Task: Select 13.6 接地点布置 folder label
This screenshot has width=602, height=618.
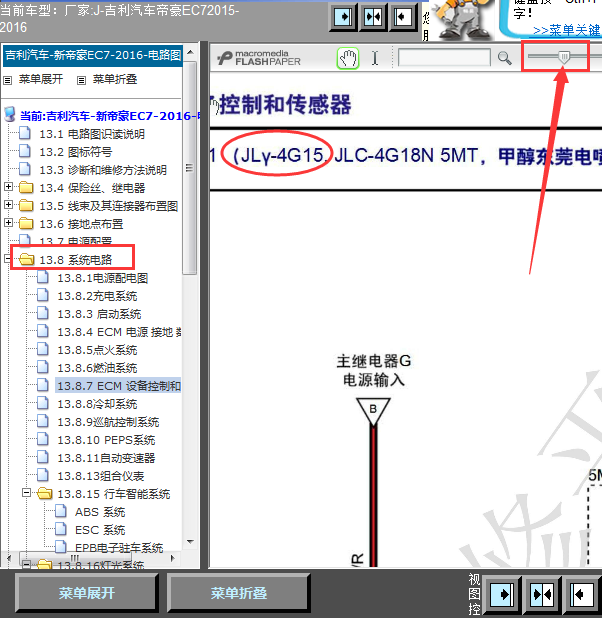Action: point(81,224)
